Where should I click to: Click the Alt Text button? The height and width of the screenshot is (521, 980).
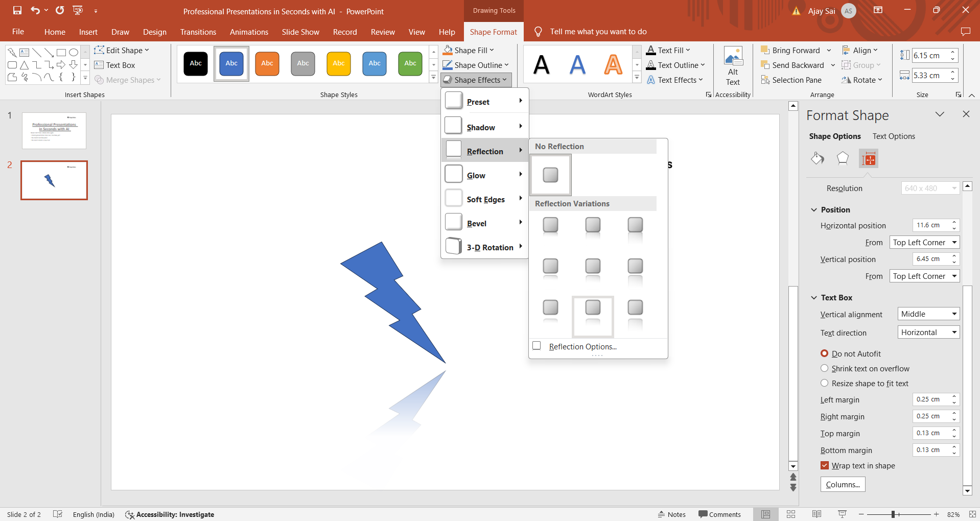[x=733, y=66]
